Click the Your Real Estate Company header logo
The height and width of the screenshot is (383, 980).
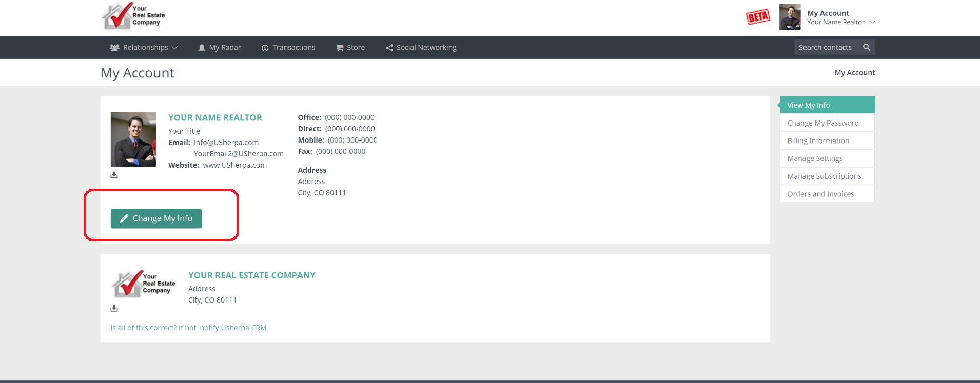[133, 16]
